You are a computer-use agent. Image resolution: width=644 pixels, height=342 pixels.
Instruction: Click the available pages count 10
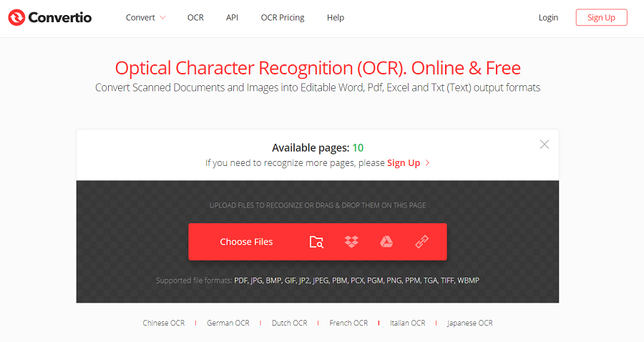pos(358,148)
